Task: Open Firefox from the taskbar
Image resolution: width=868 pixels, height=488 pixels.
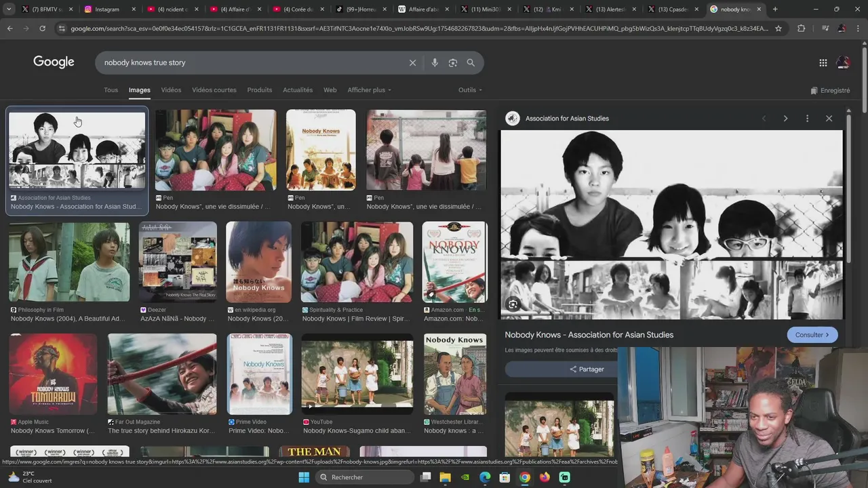Action: (545, 477)
